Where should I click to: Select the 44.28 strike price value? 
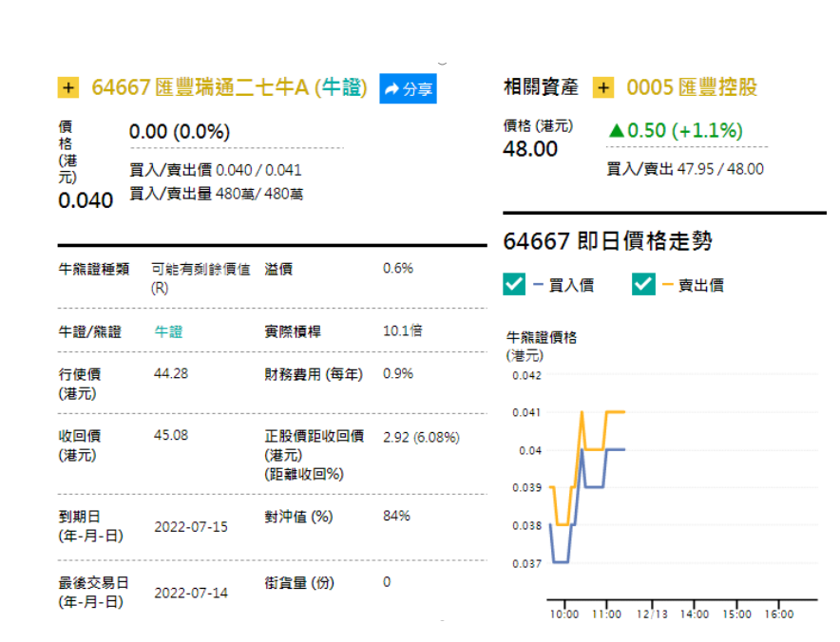(x=171, y=374)
